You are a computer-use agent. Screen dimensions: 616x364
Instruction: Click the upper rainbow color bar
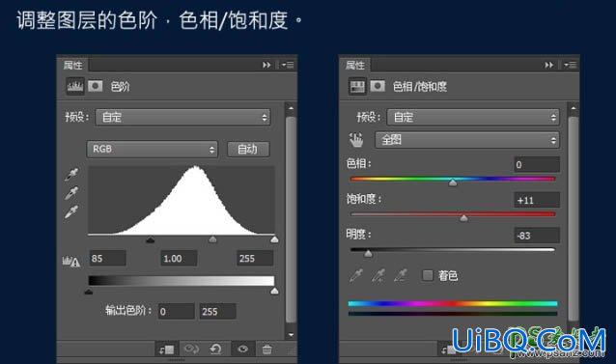(453, 303)
